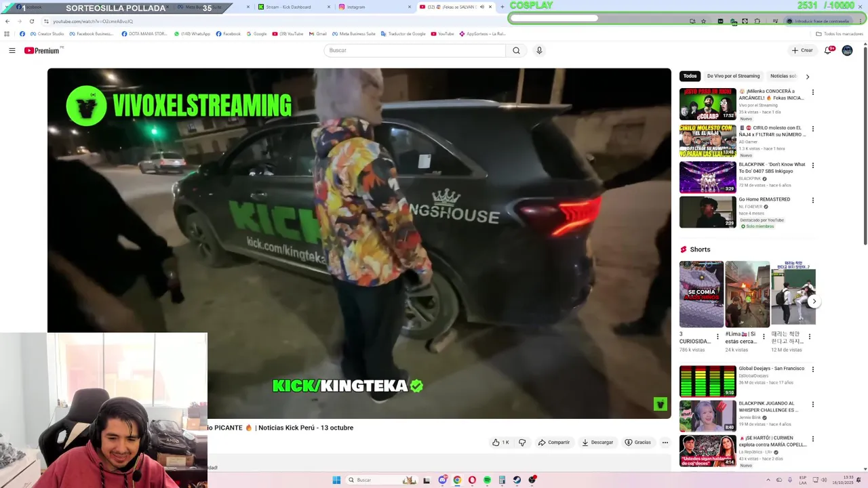
Task: Click the browser address bar URL
Action: click(x=93, y=22)
